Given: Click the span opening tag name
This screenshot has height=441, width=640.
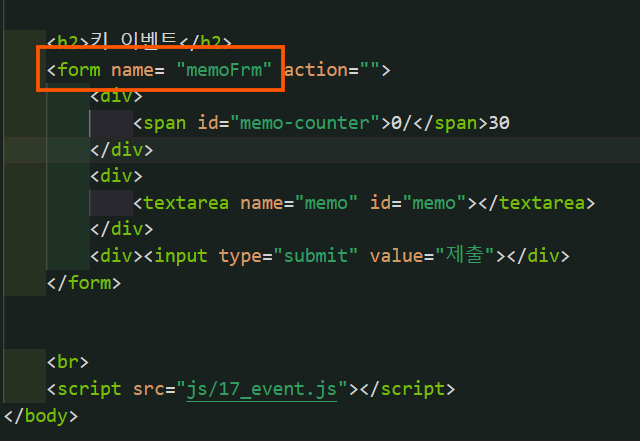Looking at the screenshot, I should click(x=165, y=123).
